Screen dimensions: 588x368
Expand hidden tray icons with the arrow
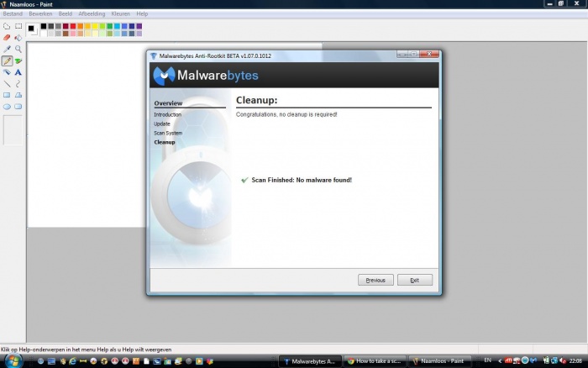pyautogui.click(x=500, y=361)
